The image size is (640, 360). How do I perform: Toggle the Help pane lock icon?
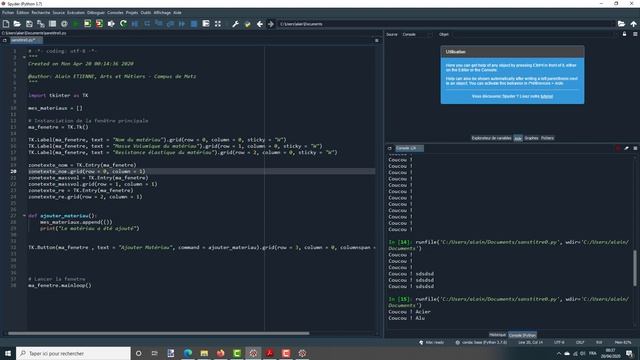624,34
